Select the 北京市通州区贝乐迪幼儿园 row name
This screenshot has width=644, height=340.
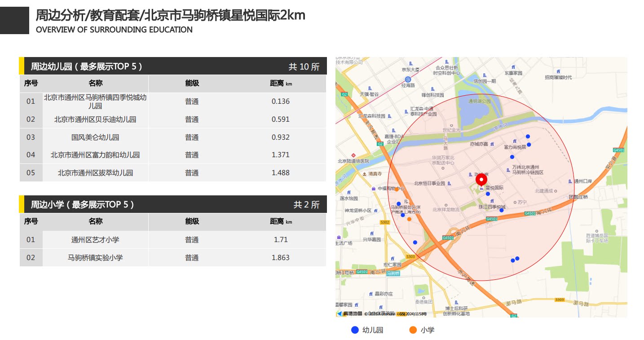point(95,119)
